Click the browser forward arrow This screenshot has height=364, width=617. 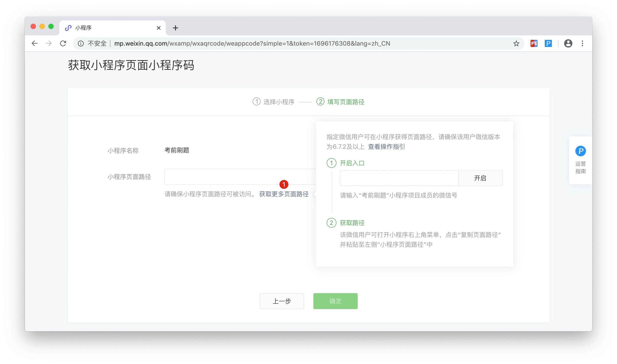point(49,43)
